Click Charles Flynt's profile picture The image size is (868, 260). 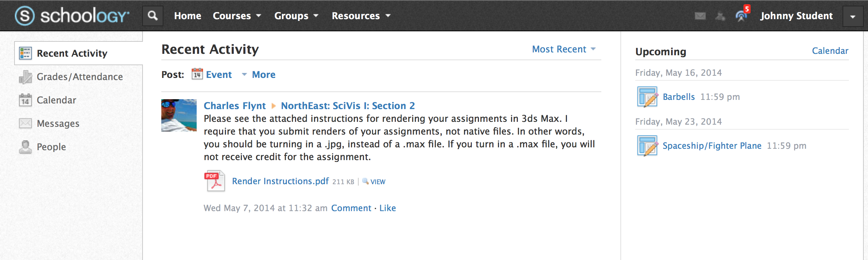[179, 115]
